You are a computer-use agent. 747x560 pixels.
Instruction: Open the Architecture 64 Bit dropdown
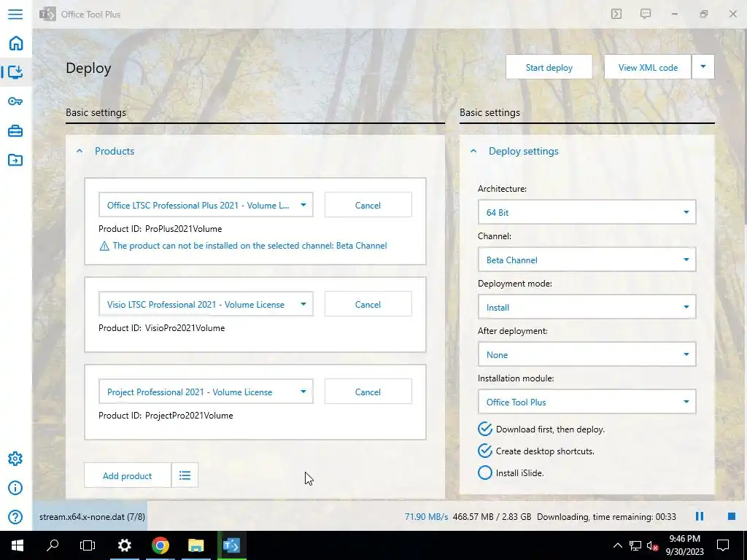coord(587,212)
